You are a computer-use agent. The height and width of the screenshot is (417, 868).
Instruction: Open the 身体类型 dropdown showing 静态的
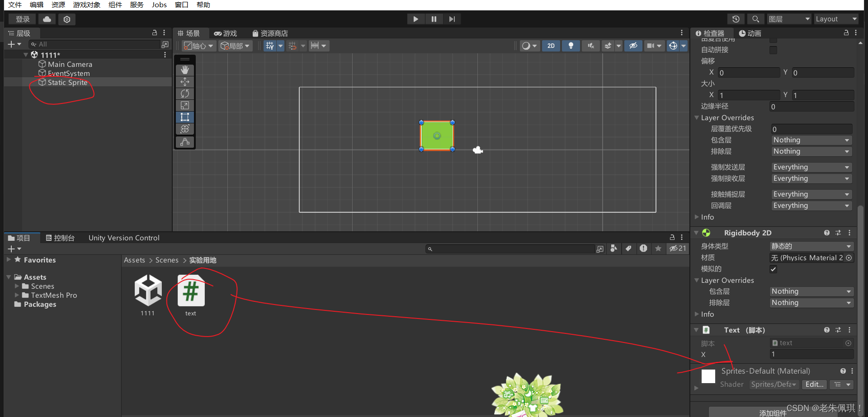[x=811, y=246]
